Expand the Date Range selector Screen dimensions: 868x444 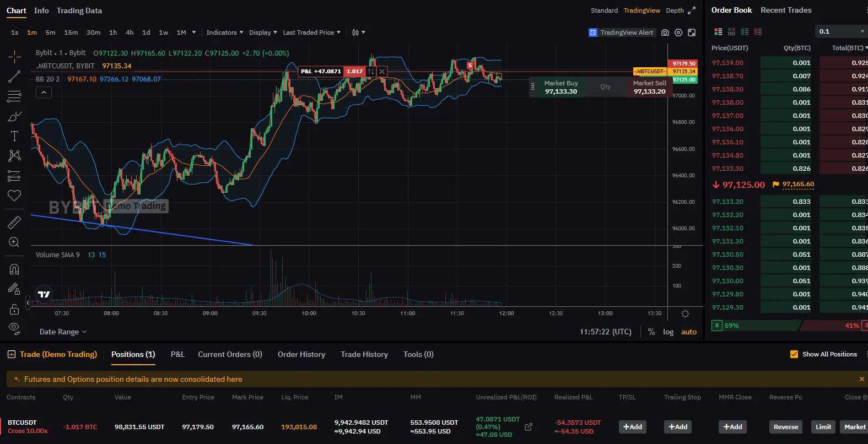(x=63, y=332)
